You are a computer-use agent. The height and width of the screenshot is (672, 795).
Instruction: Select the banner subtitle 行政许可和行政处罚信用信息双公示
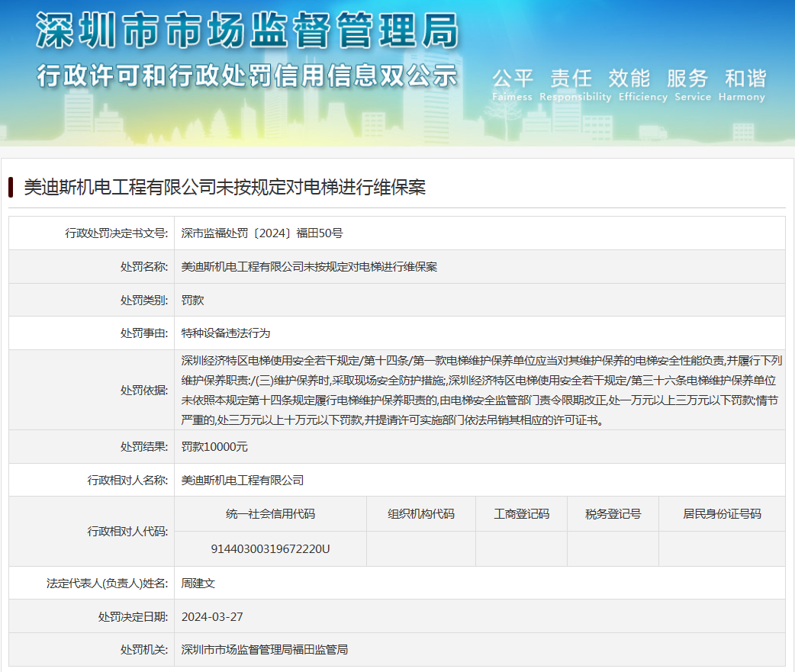247,76
